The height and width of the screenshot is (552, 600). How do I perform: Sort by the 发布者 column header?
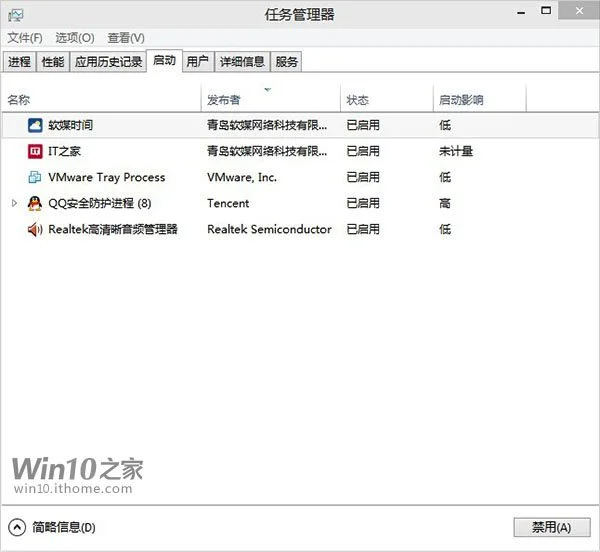click(x=271, y=100)
